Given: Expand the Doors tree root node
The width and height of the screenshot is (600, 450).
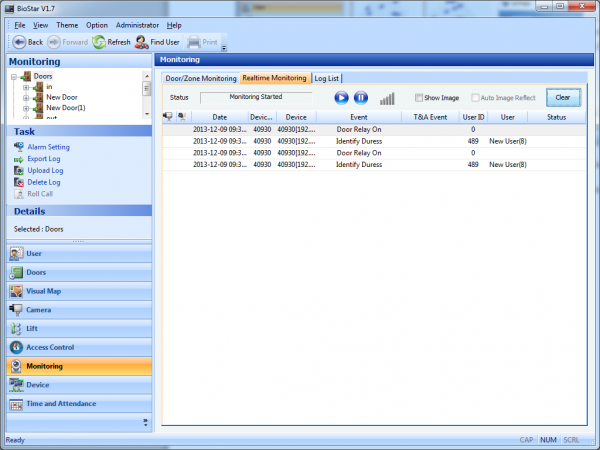Looking at the screenshot, I should pyautogui.click(x=14, y=76).
